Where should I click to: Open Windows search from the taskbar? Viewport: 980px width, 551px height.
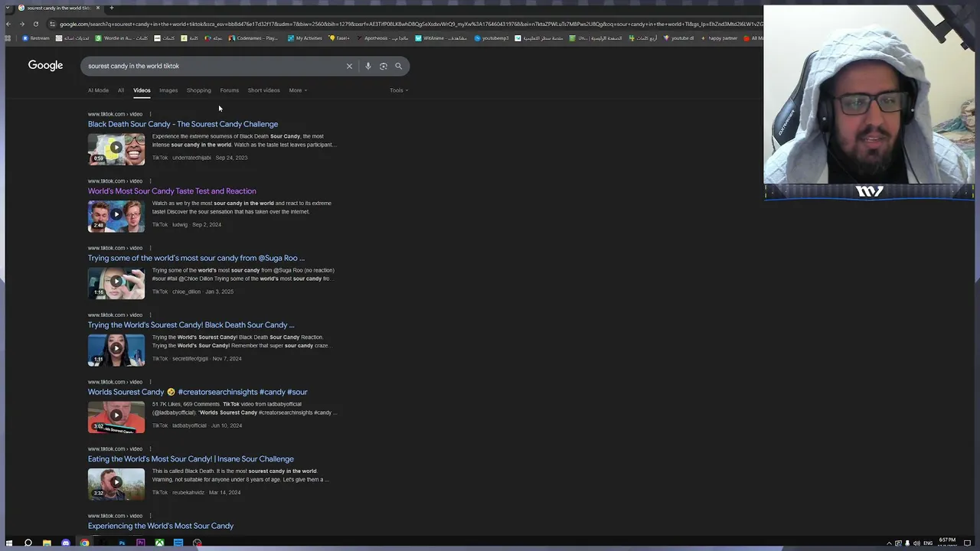(x=28, y=543)
